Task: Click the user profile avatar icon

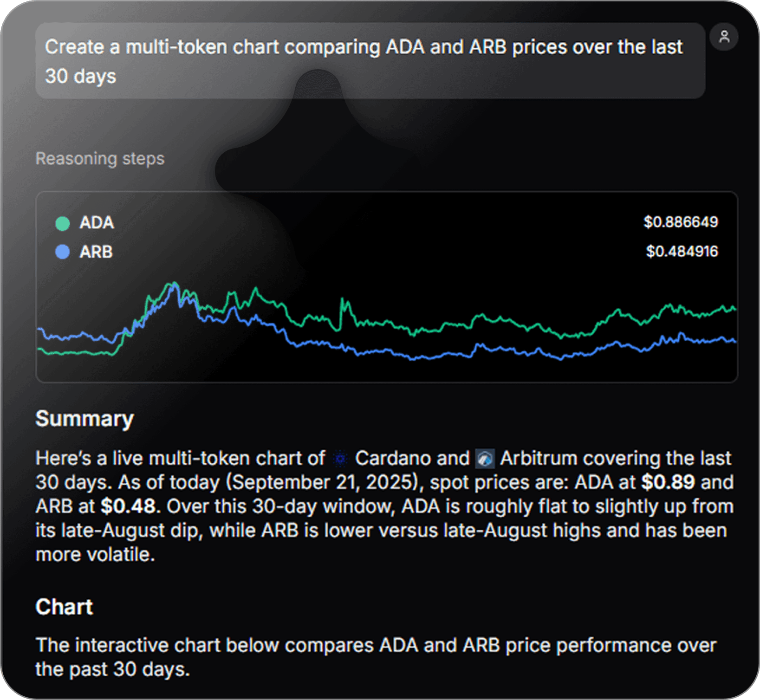Action: 724,37
